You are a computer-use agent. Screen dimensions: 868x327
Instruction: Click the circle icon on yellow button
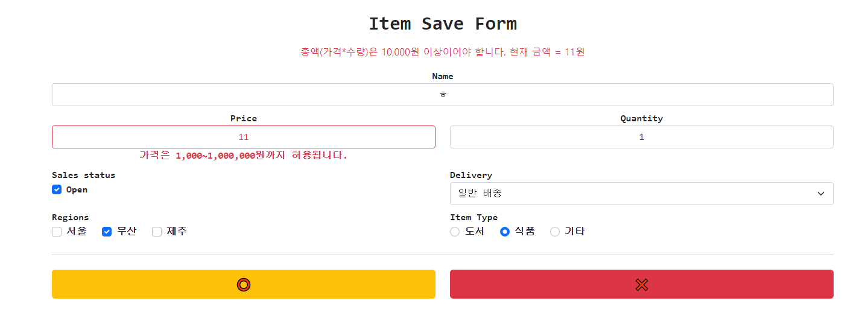[244, 285]
